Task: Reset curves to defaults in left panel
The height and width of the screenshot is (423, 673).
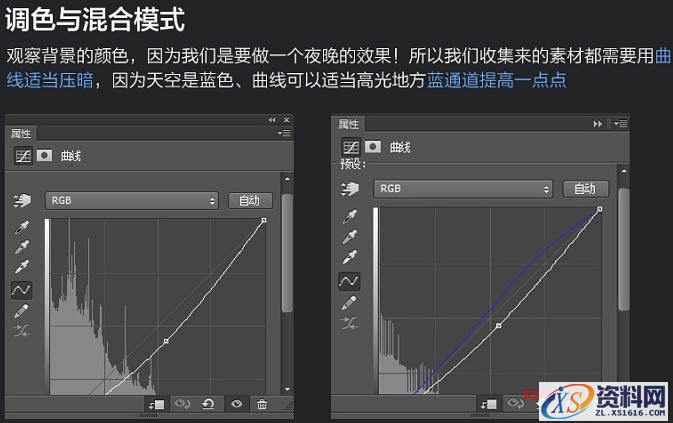Action: (x=209, y=404)
